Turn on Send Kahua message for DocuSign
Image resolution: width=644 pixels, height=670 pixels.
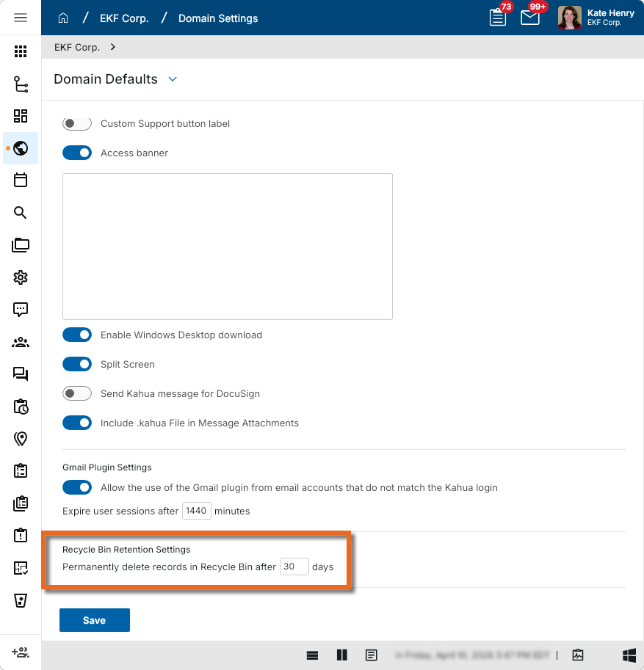click(77, 394)
